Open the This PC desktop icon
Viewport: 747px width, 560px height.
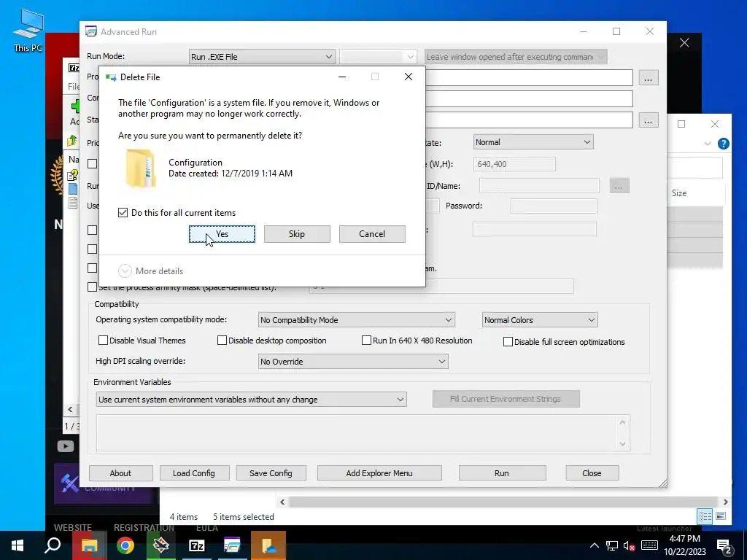pos(28,30)
